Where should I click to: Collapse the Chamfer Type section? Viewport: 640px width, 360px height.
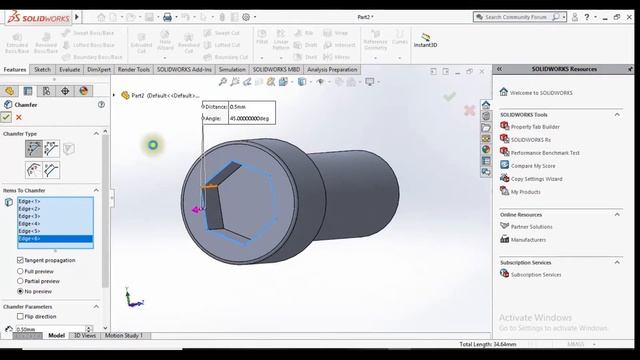[96, 133]
